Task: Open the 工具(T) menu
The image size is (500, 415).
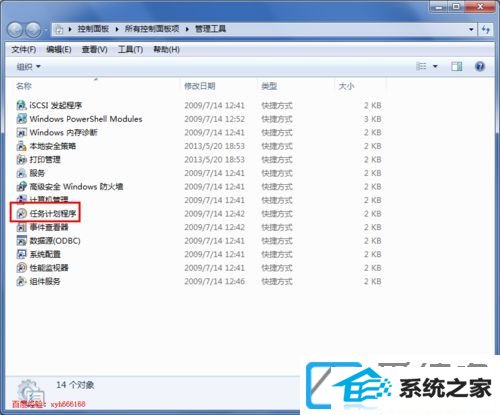Action: pos(130,50)
